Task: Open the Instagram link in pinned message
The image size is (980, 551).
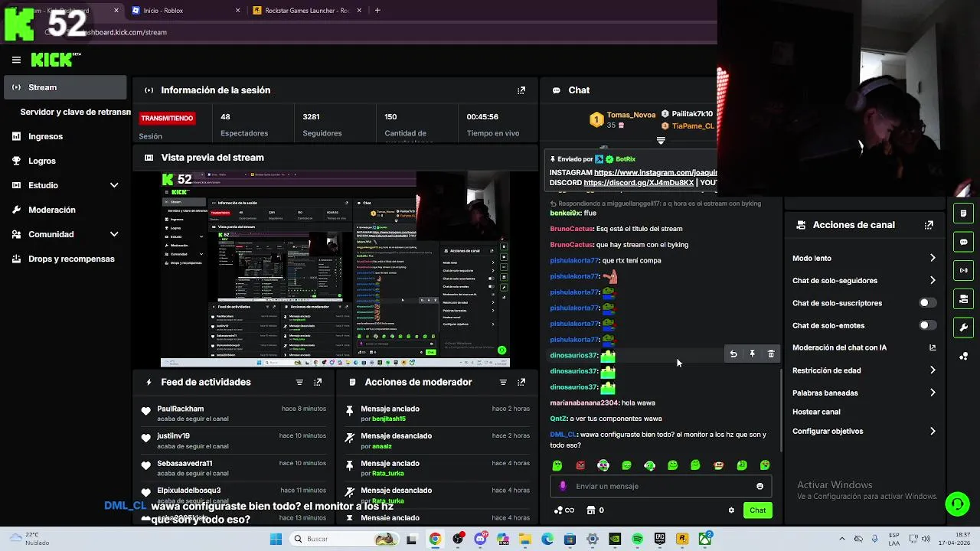Action: pos(655,173)
